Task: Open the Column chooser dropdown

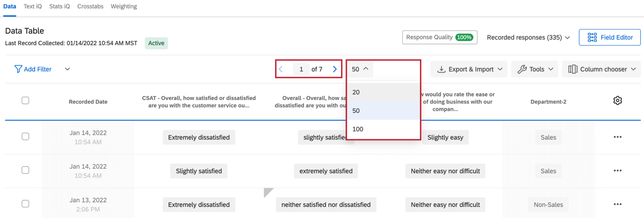Action: 602,69
